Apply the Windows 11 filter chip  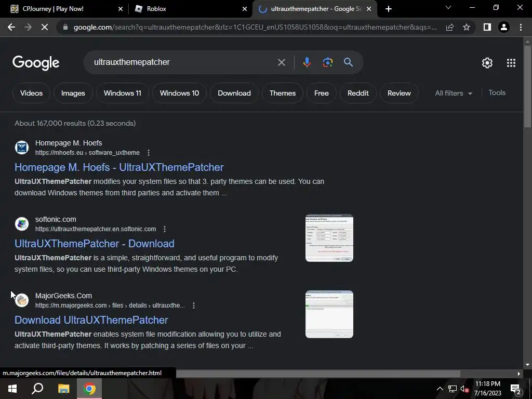[123, 93]
